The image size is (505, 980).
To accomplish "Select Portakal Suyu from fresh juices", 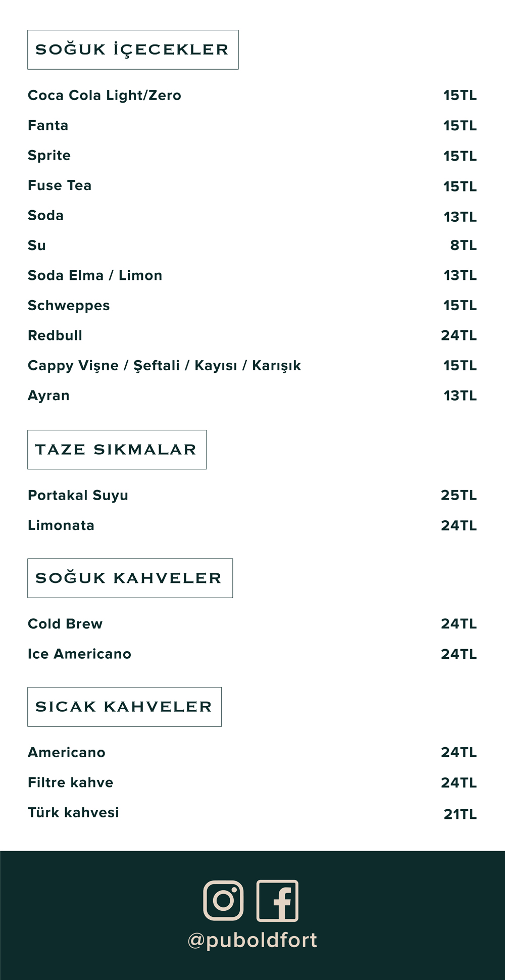I will click(x=78, y=495).
